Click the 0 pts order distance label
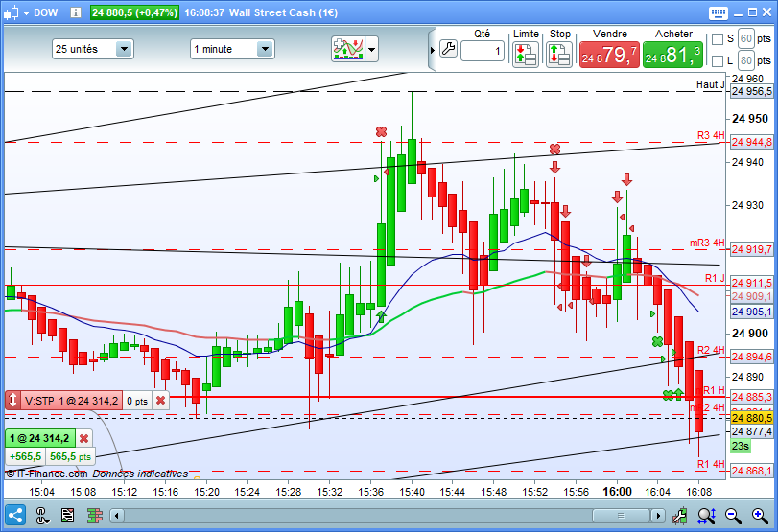 point(137,401)
